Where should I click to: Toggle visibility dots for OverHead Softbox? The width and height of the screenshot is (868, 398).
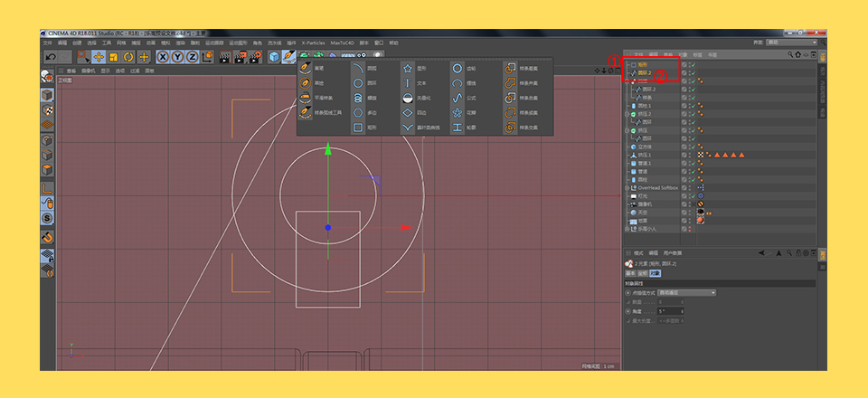click(x=690, y=188)
